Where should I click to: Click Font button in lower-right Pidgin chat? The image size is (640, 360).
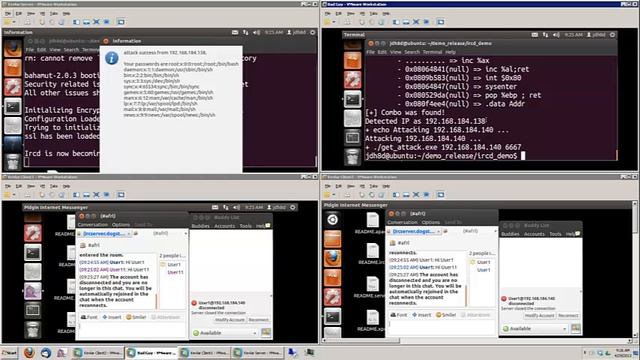tap(399, 315)
